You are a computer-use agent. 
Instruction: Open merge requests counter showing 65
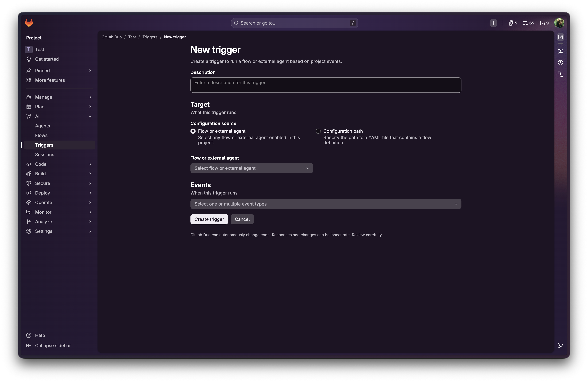pos(528,23)
